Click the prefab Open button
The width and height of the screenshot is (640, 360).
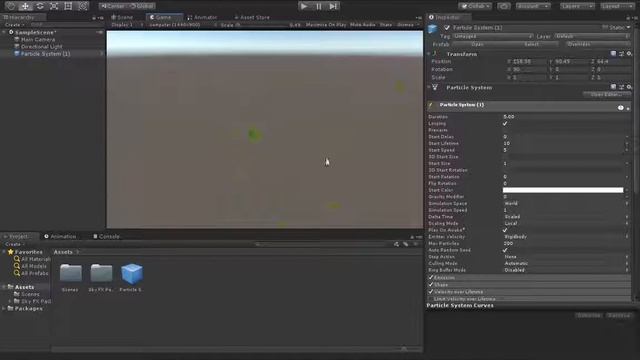click(477, 44)
